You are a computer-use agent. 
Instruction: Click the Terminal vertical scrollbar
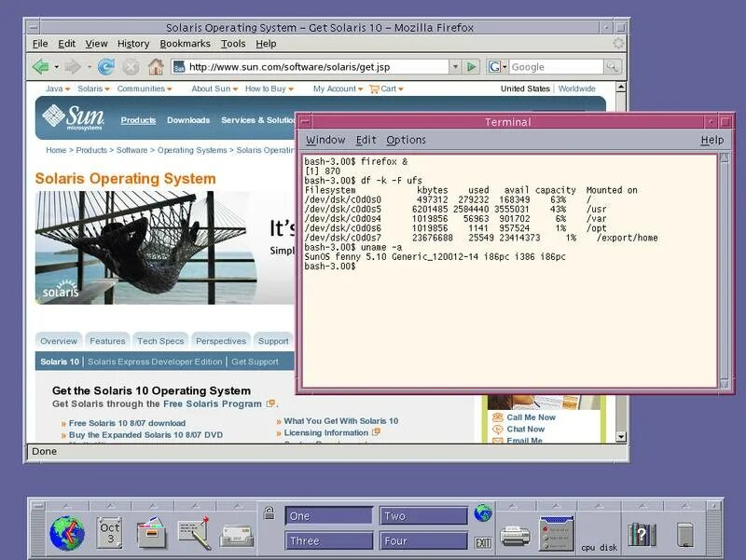725,270
